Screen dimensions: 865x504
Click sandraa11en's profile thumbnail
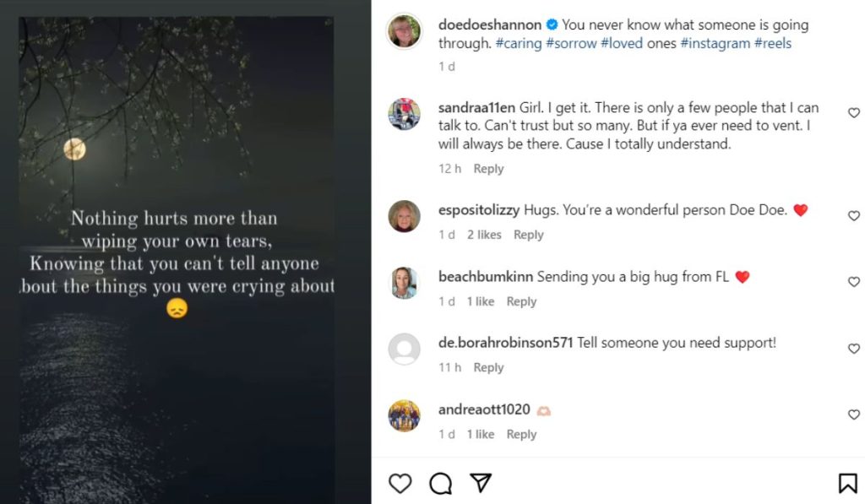[x=405, y=114]
